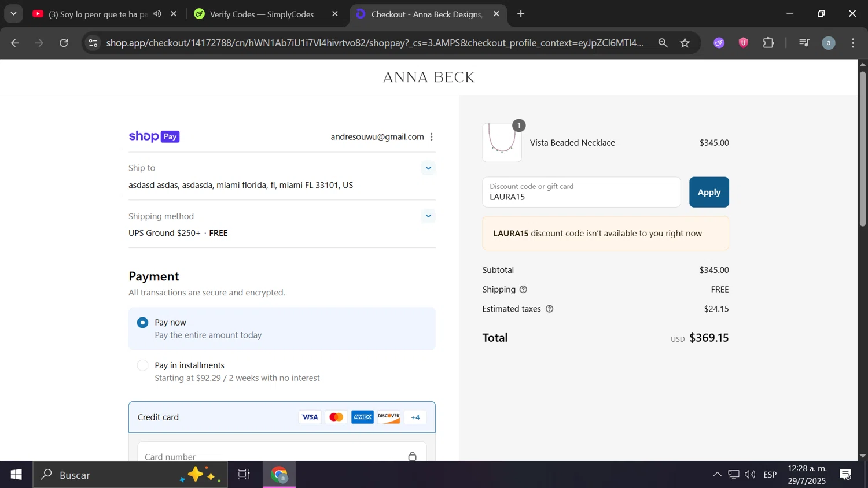Bookmark this page with the star
The height and width of the screenshot is (488, 868).
tap(685, 43)
